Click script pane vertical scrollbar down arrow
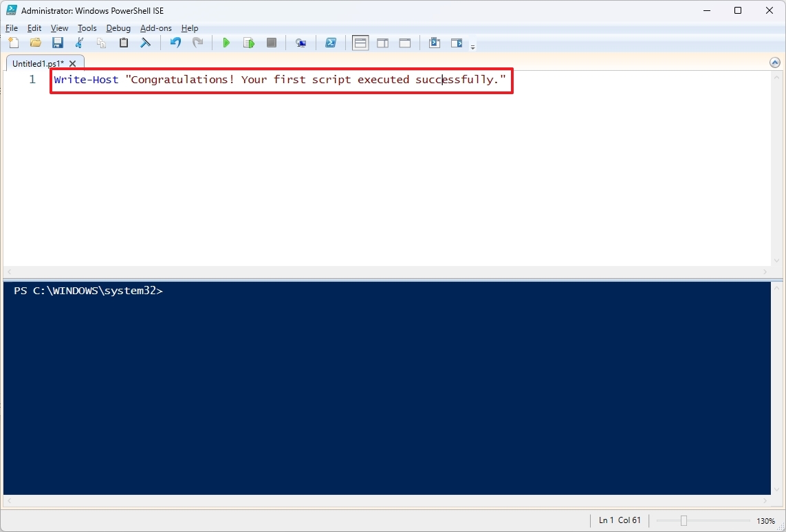 point(776,261)
